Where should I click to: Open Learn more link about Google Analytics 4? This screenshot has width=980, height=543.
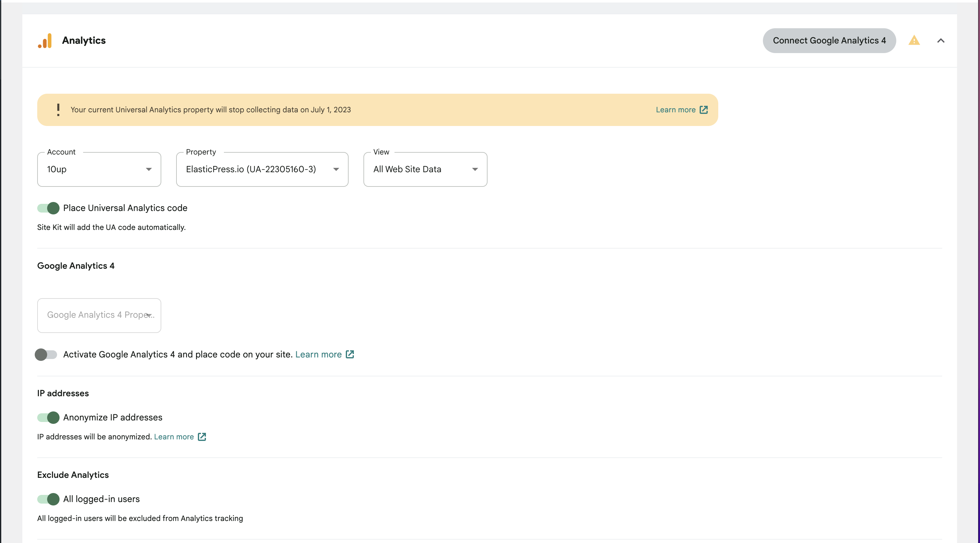click(x=319, y=354)
